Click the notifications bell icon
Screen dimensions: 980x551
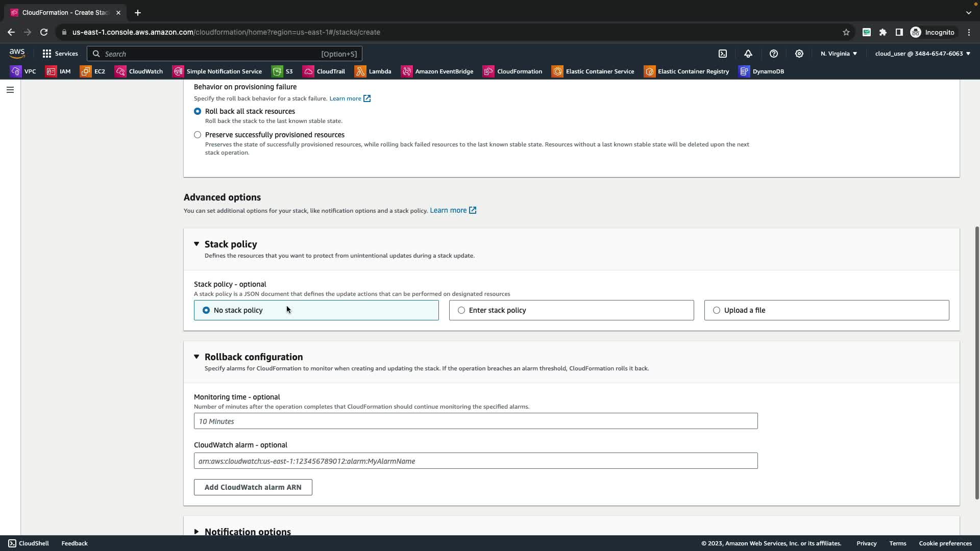(748, 54)
